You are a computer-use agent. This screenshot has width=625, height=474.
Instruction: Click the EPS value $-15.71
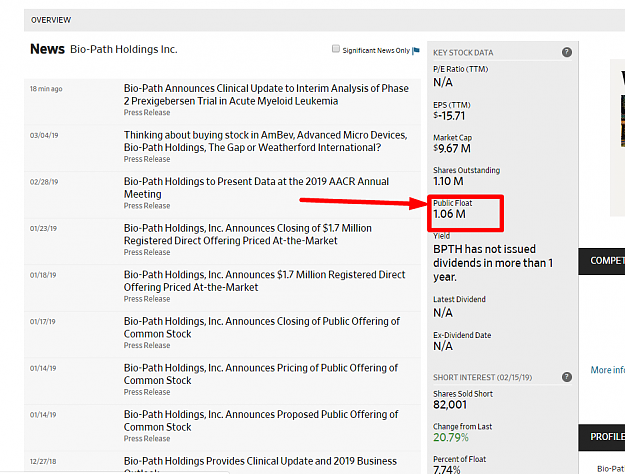point(449,116)
